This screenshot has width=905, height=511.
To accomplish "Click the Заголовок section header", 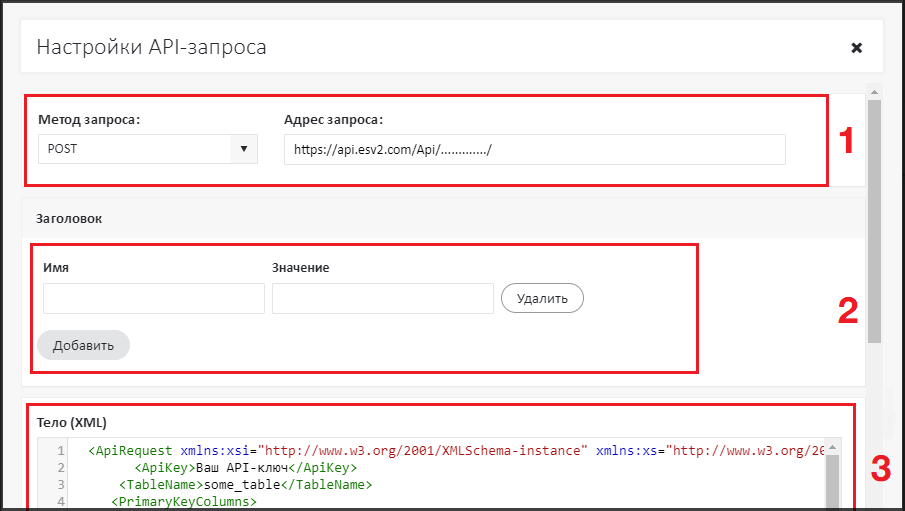I will pyautogui.click(x=70, y=217).
